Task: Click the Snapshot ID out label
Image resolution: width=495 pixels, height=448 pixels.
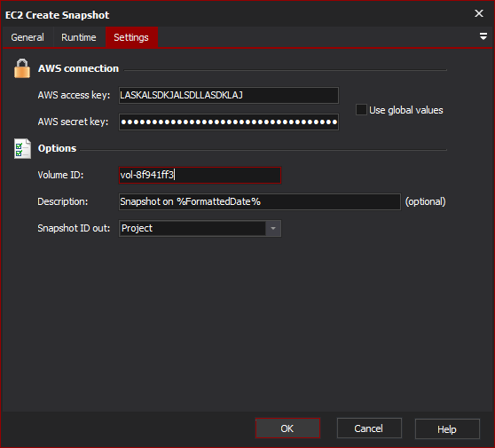Action: (74, 228)
